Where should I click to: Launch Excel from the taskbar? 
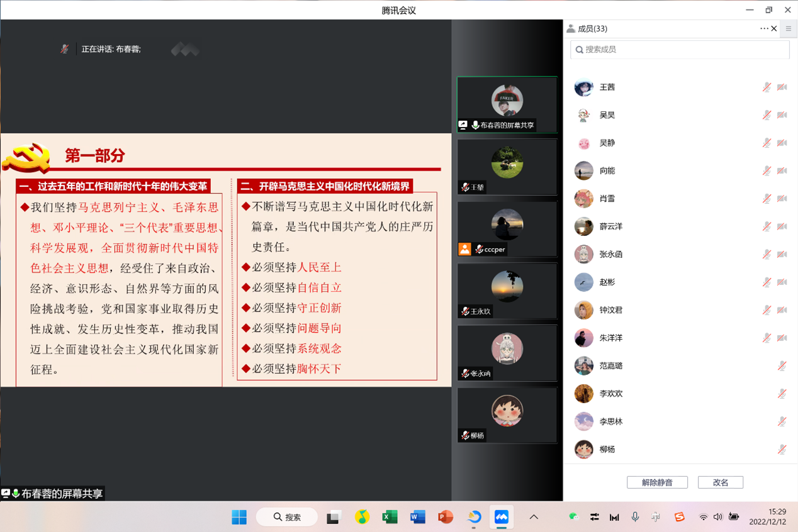tap(390, 517)
